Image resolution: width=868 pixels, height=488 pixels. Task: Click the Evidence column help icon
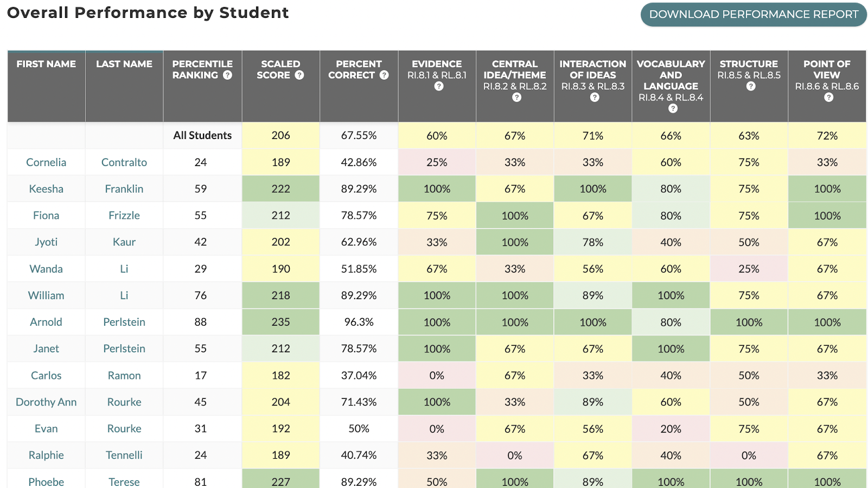439,86
